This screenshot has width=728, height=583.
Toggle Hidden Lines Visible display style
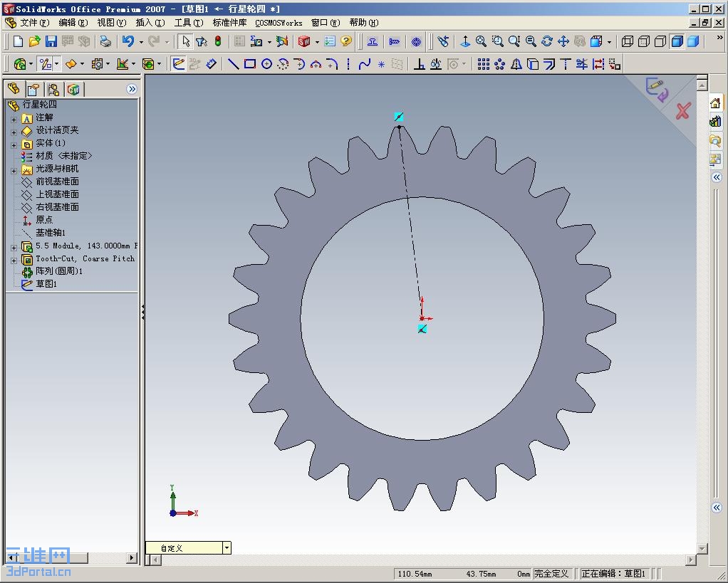pyautogui.click(x=643, y=41)
